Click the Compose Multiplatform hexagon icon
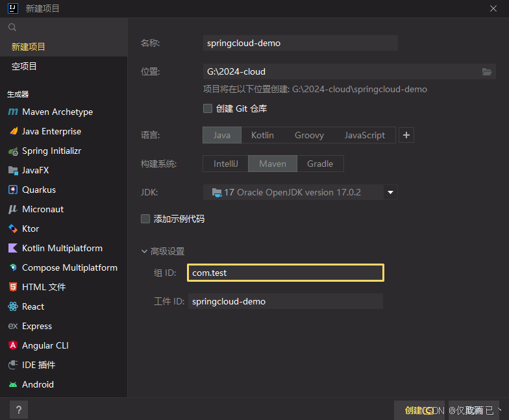509x420 pixels. (x=13, y=267)
